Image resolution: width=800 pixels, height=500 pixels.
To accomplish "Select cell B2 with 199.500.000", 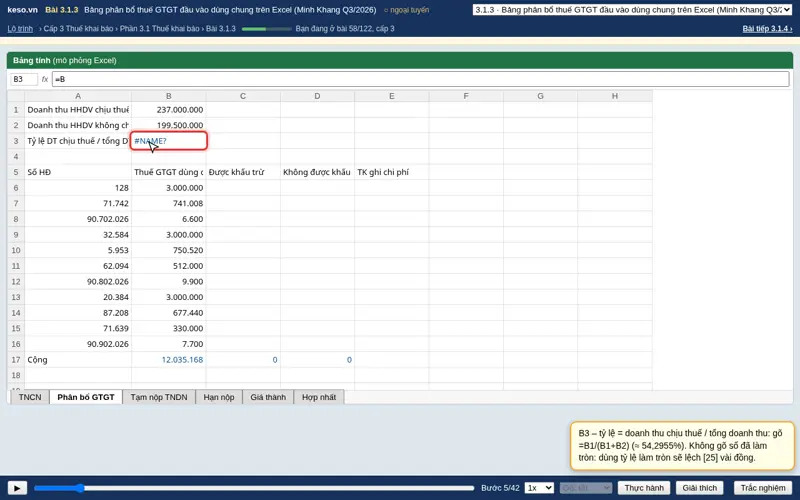I will 169,125.
